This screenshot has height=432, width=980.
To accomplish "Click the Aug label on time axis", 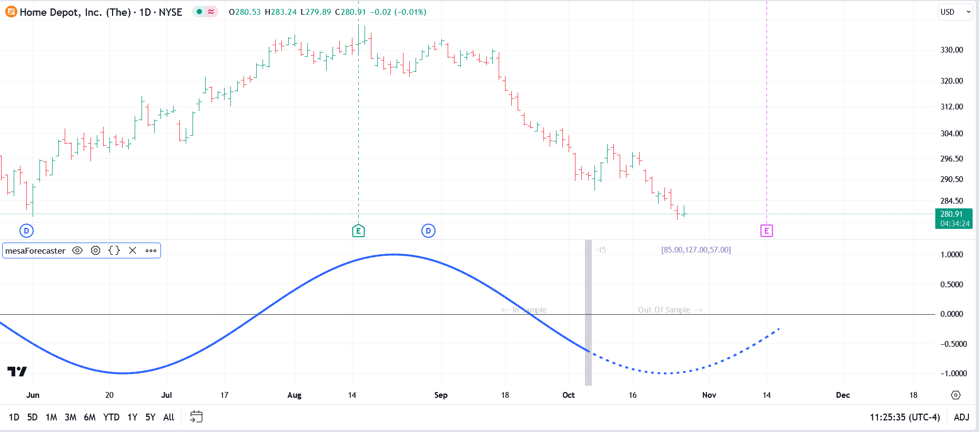I will click(295, 395).
